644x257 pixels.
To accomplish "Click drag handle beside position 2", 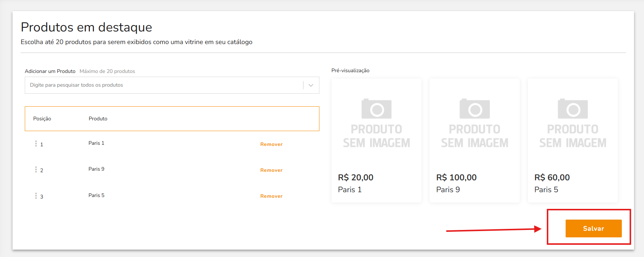I will point(36,170).
